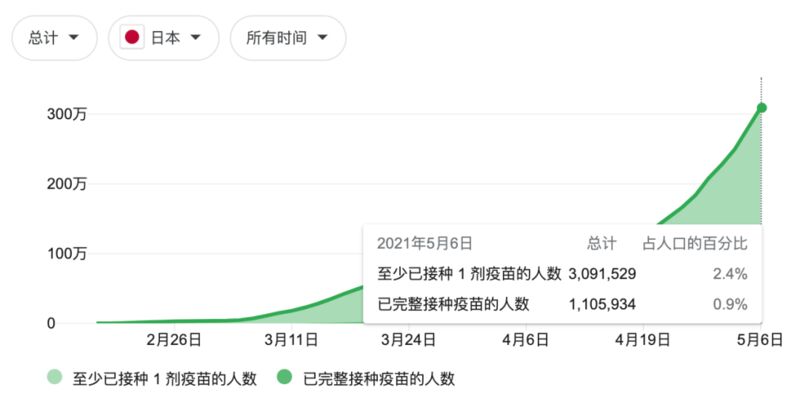The width and height of the screenshot is (800, 402).
Task: Open the 总计 dropdown arrow
Action: [76, 38]
